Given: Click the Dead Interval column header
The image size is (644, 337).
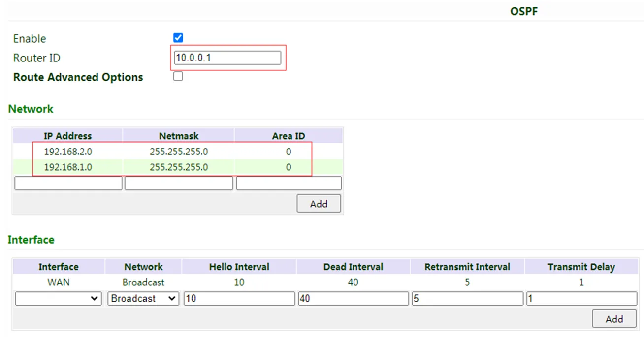Looking at the screenshot, I should coord(353,267).
